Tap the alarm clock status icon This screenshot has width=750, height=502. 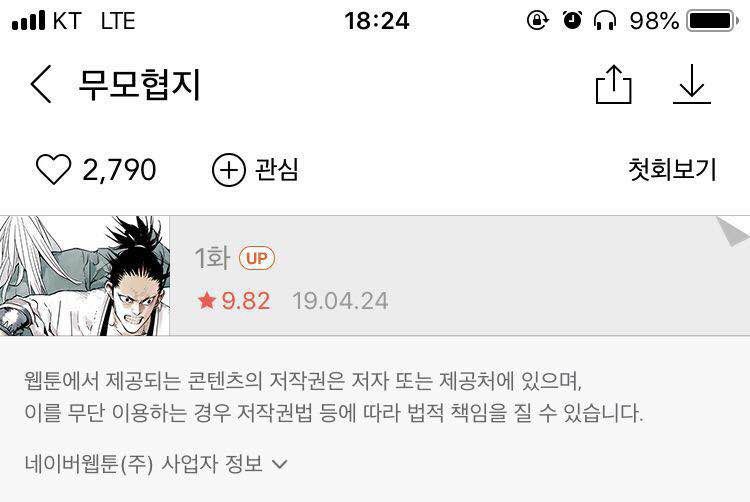pos(572,20)
